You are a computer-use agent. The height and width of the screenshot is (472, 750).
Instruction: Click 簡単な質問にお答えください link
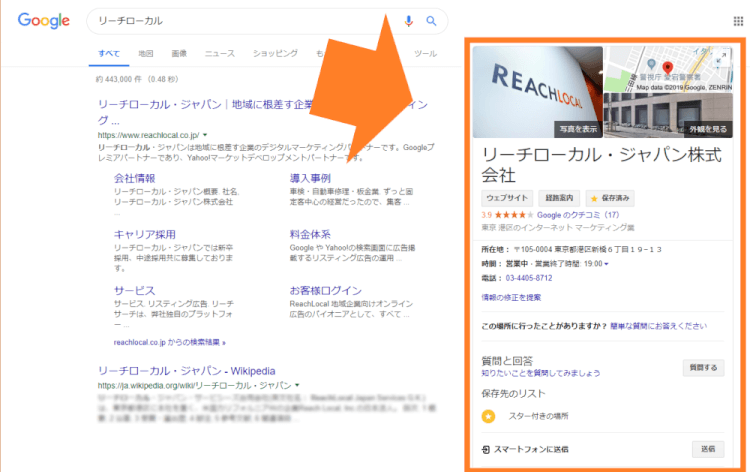point(658,326)
